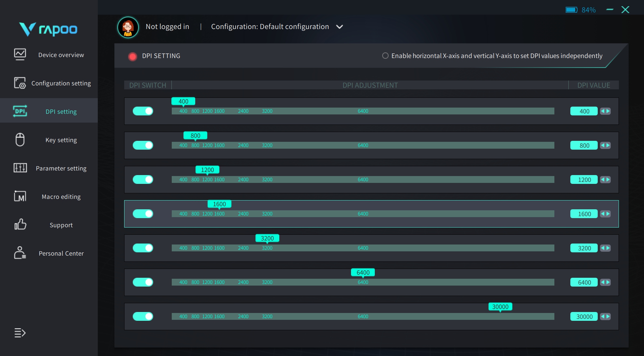Click the Macro editing M icon

point(20,196)
